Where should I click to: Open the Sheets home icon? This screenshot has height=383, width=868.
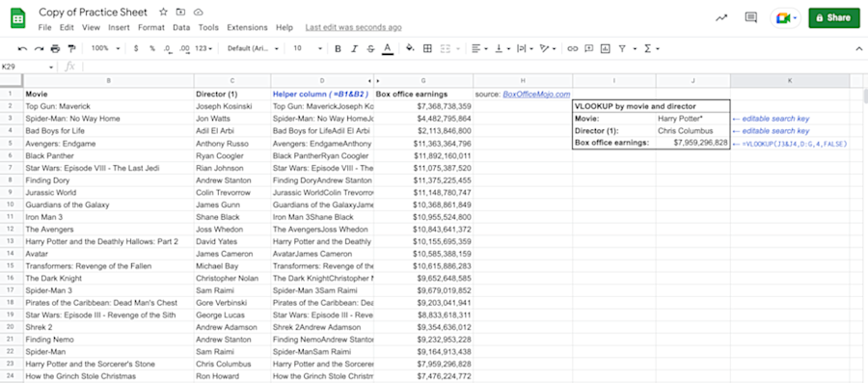point(17,18)
